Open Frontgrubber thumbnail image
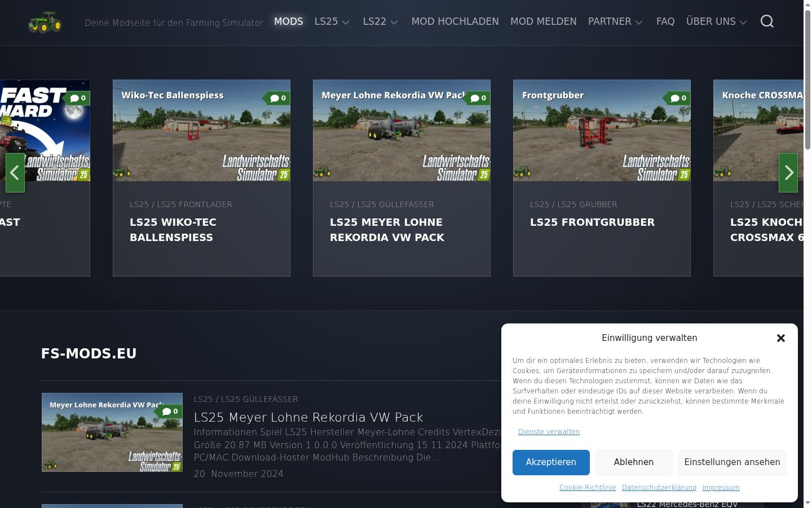The image size is (812, 508). click(x=602, y=130)
